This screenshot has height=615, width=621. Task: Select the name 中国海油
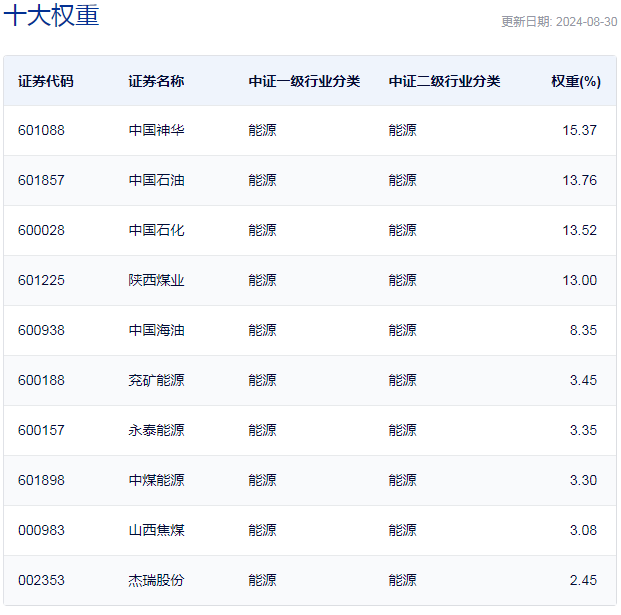pyautogui.click(x=156, y=330)
